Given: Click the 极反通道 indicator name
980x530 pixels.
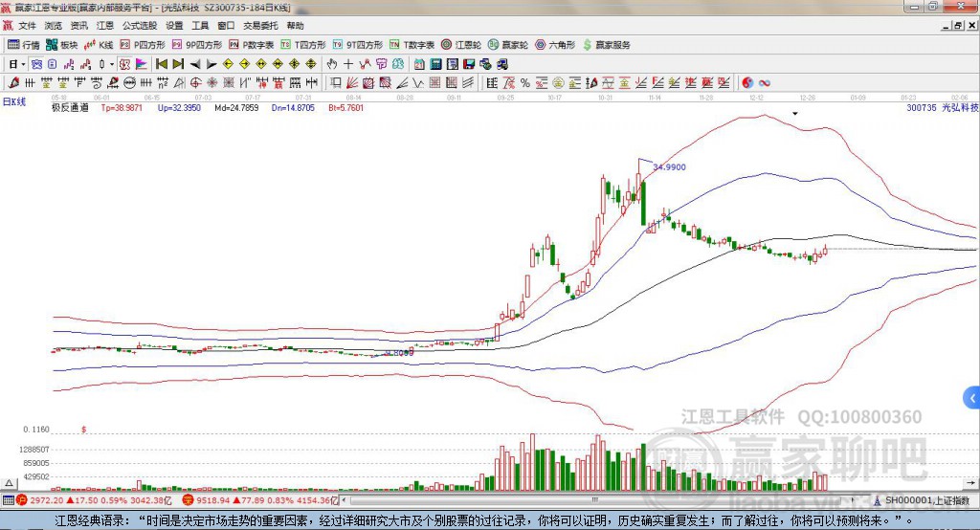Looking at the screenshot, I should (70, 107).
